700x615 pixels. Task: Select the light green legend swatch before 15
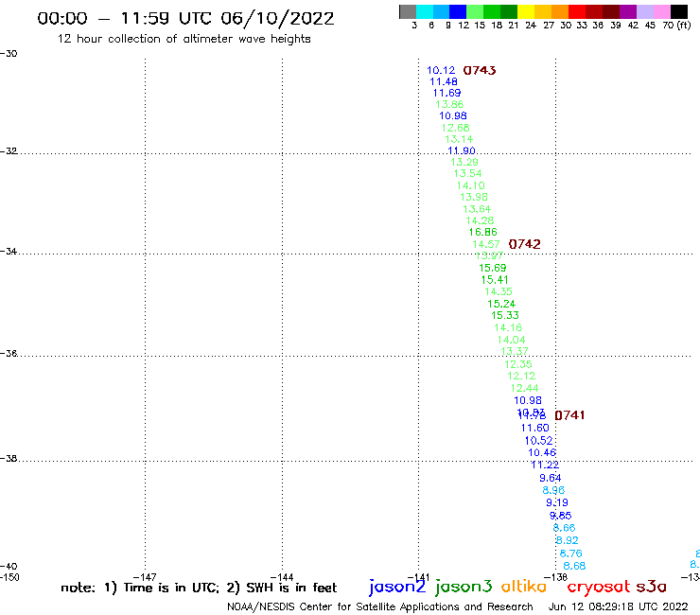click(475, 11)
